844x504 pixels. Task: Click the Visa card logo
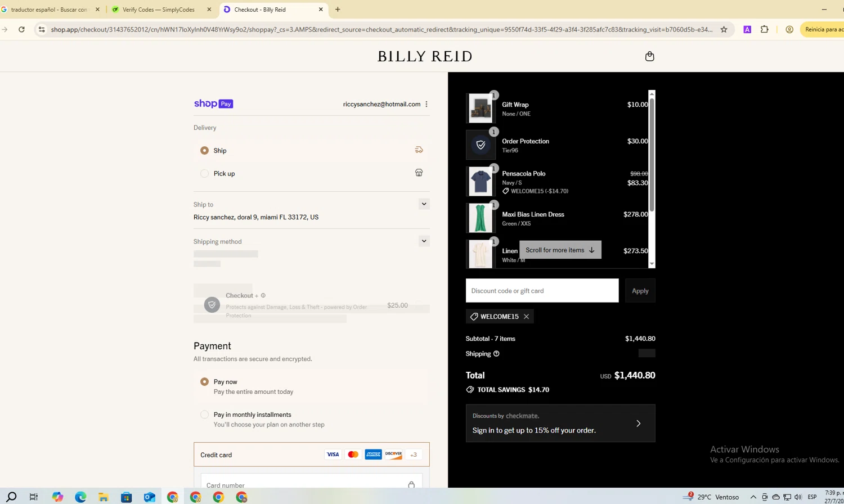(x=333, y=454)
